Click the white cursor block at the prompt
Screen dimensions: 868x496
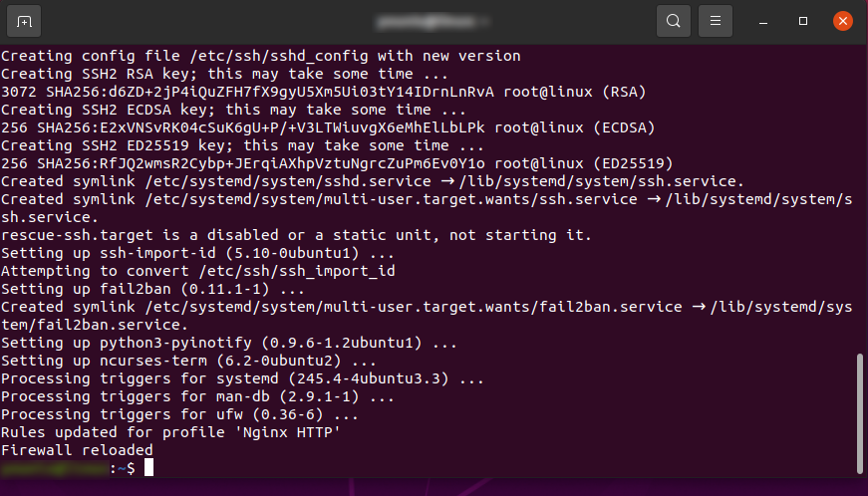(x=148, y=467)
